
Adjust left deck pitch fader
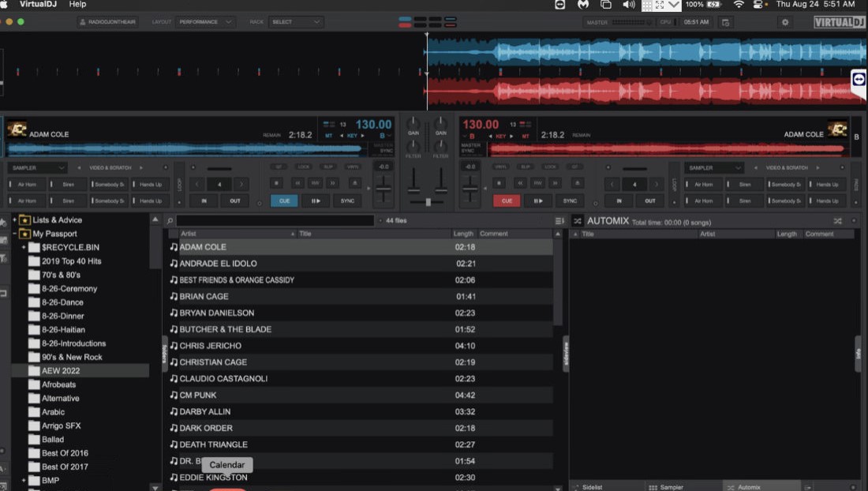coord(383,189)
